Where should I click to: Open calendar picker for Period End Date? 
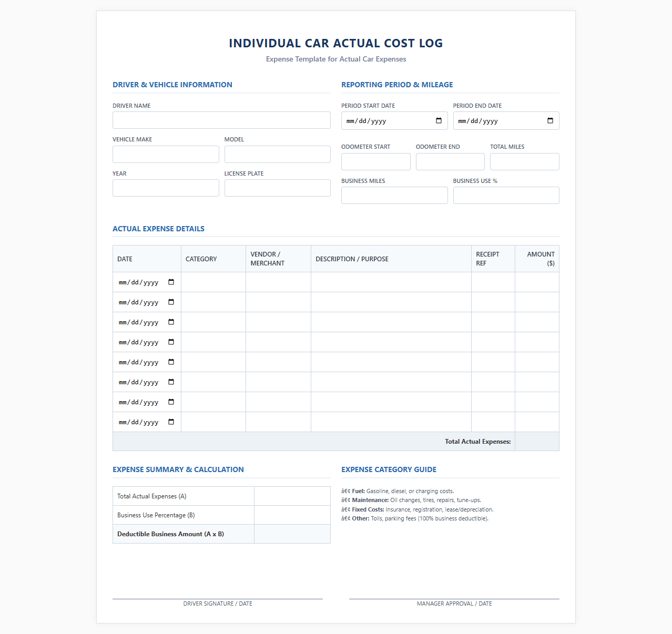[550, 120]
